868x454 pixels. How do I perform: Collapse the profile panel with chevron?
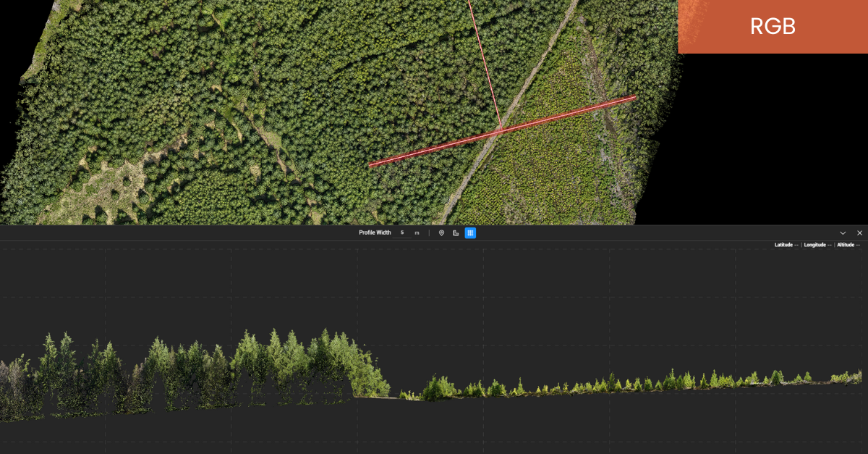[x=843, y=233]
